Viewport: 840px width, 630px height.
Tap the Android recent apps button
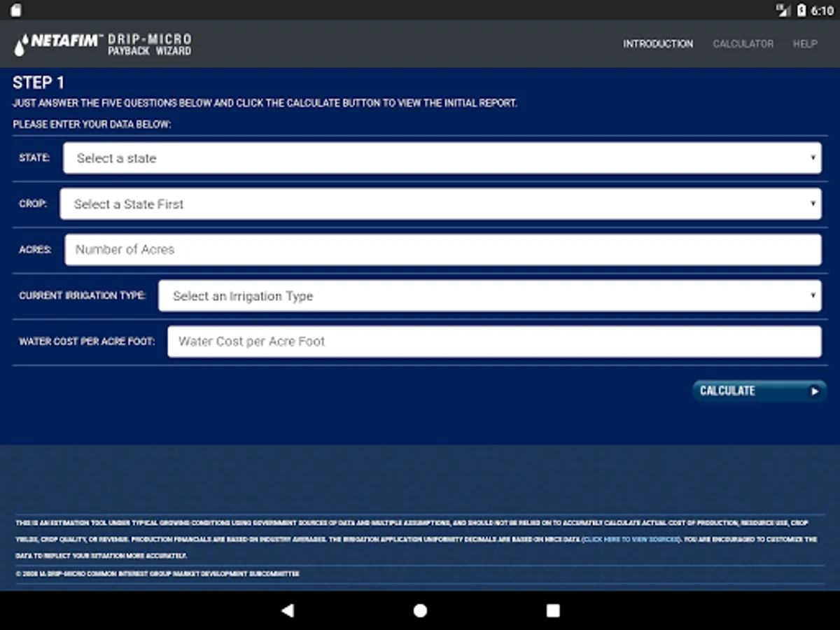pyautogui.click(x=553, y=610)
